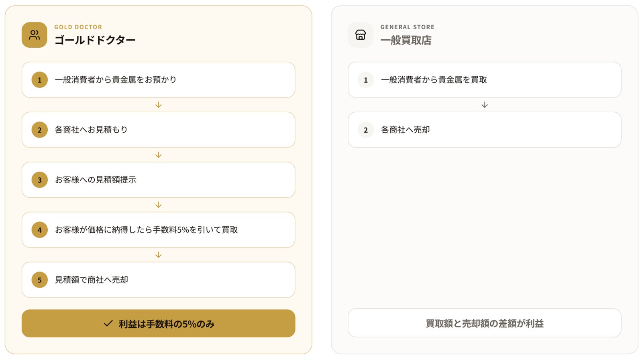Click the Gold Doctor people icon
The width and height of the screenshot is (644, 359).
(x=35, y=35)
